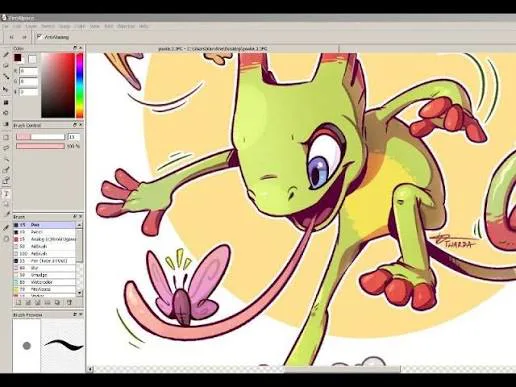
Task: Open the Select menu
Action: (48, 26)
